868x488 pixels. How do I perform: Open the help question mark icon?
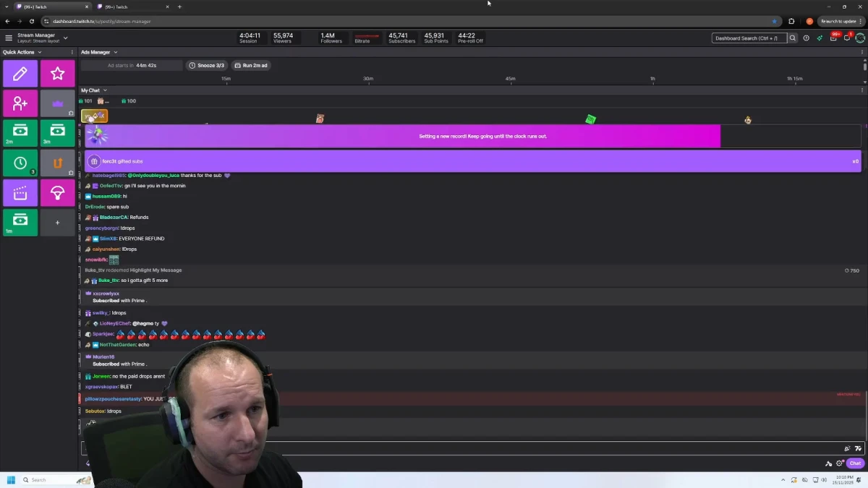tap(806, 38)
